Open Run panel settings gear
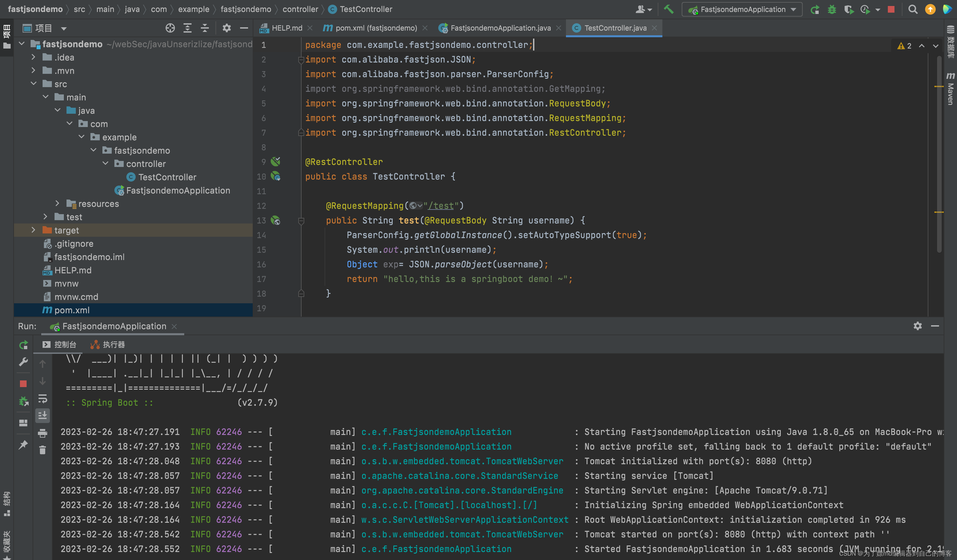 (917, 326)
